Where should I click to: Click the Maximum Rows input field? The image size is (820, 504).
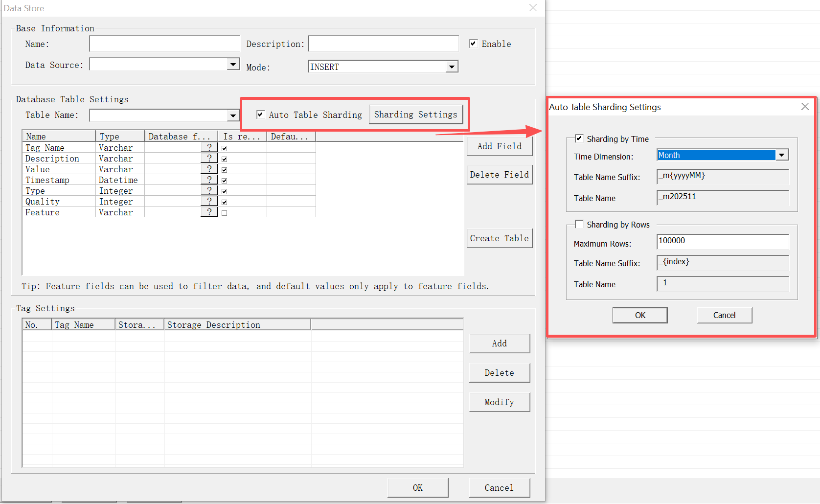coord(722,241)
